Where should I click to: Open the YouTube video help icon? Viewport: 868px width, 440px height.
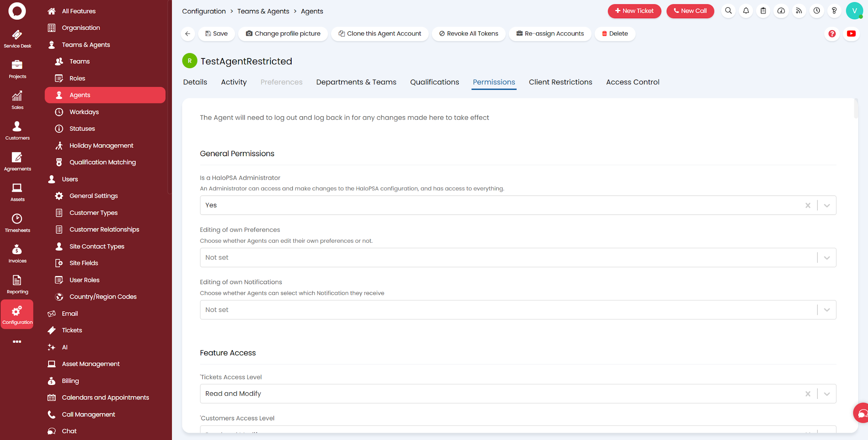click(x=851, y=34)
